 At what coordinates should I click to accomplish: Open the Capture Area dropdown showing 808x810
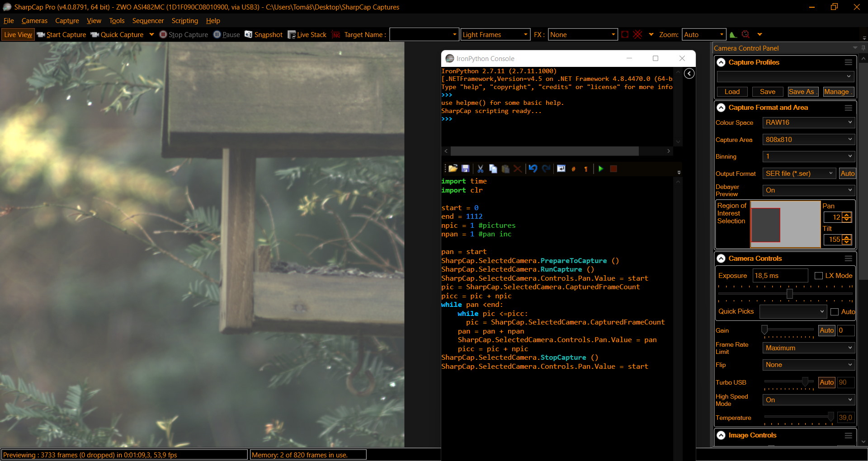tap(807, 140)
